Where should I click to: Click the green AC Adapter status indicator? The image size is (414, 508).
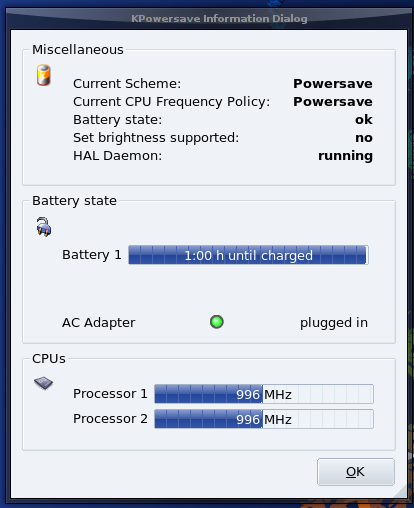(217, 322)
